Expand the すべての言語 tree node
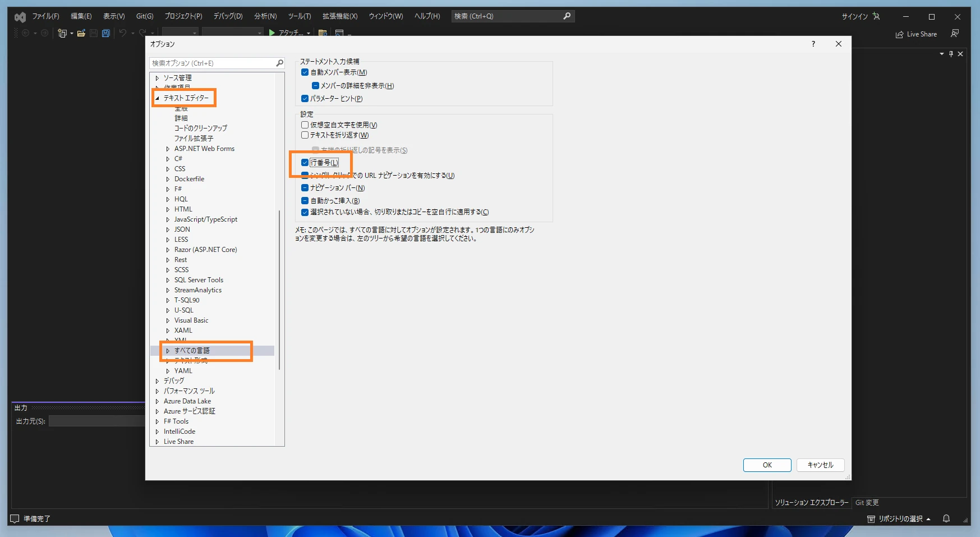The image size is (980, 537). click(168, 351)
